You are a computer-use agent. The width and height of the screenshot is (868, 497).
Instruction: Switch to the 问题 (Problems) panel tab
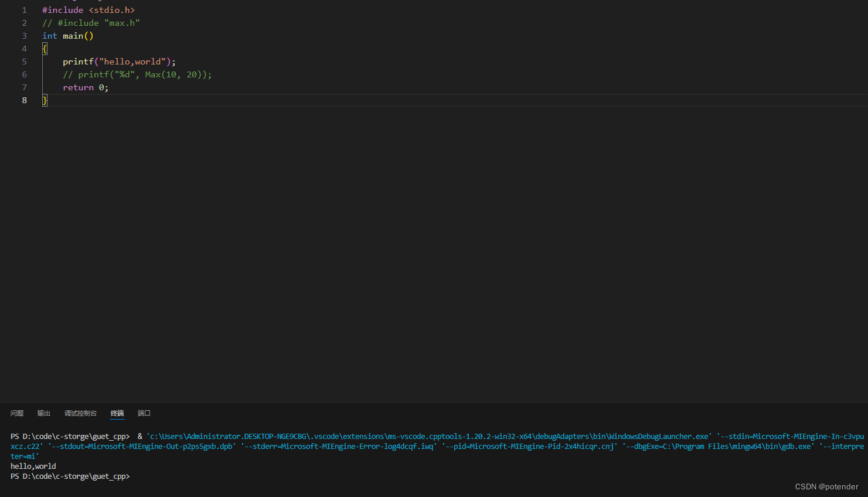point(16,413)
